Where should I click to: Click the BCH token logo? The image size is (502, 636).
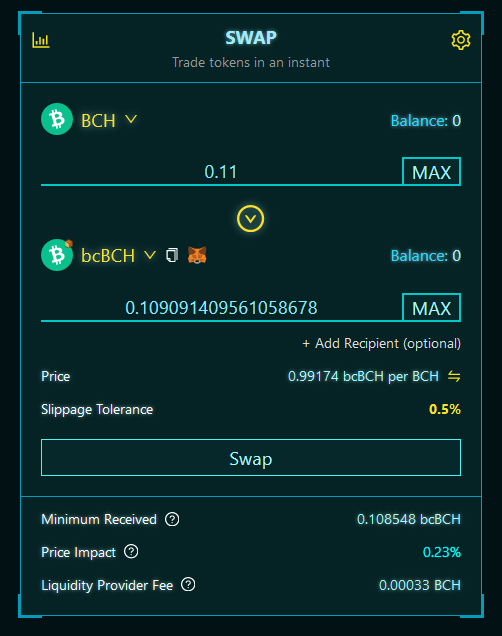pyautogui.click(x=57, y=119)
